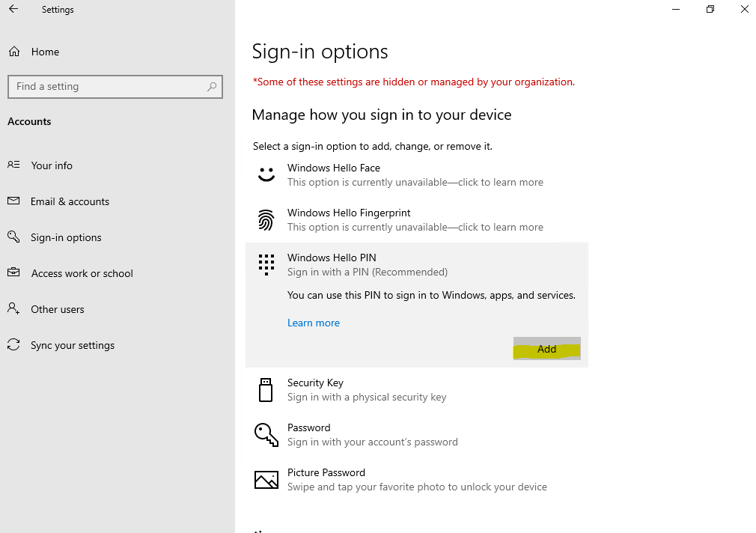This screenshot has width=756, height=533.
Task: Select the Windows Hello Face option
Action: coord(417,174)
